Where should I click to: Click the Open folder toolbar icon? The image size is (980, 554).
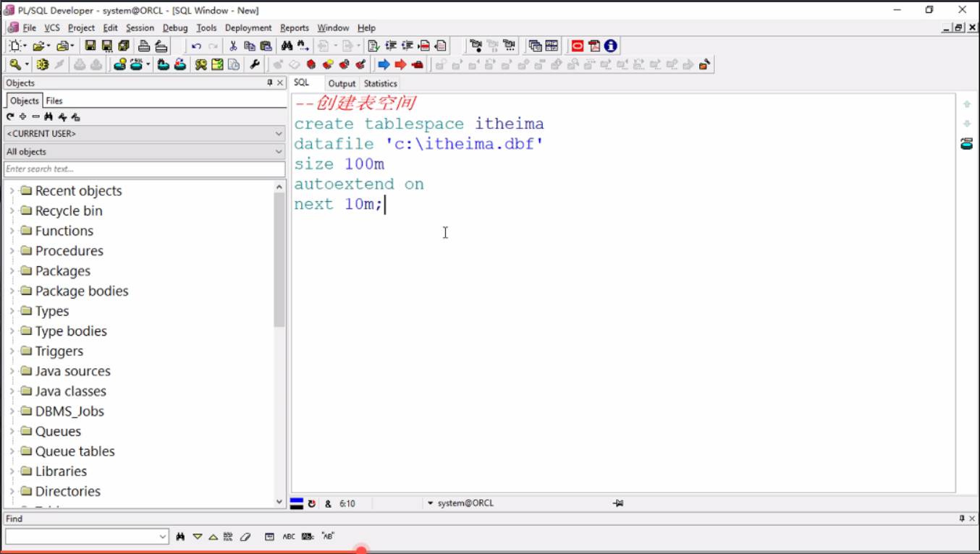[x=38, y=46]
